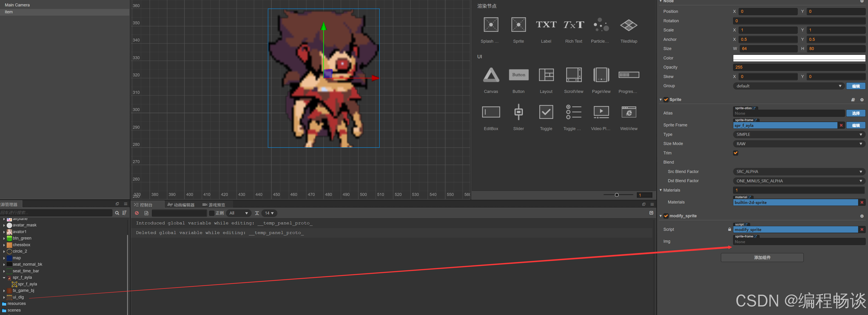Select the Rich Text node icon

pos(574,25)
